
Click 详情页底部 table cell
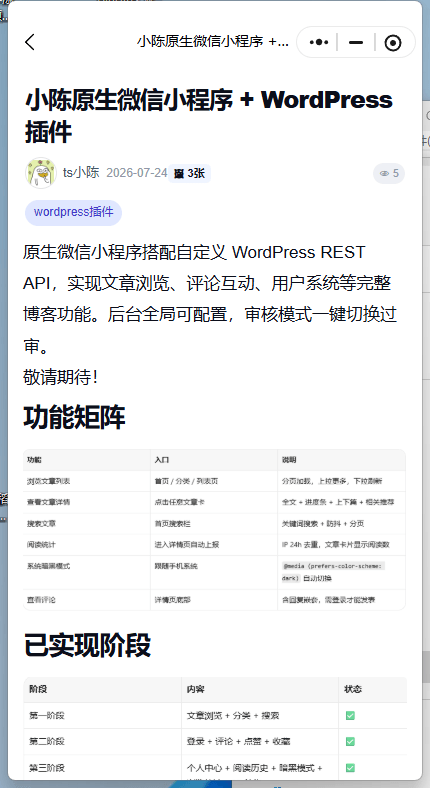(x=172, y=600)
